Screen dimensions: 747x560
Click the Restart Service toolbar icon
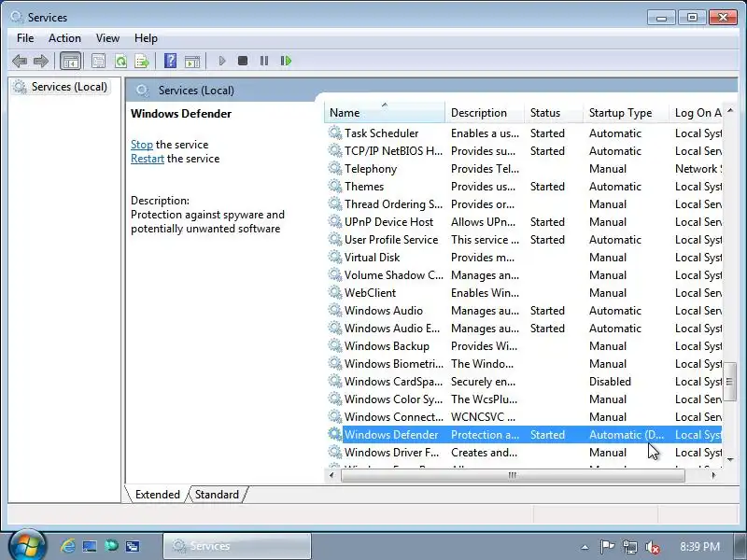286,61
